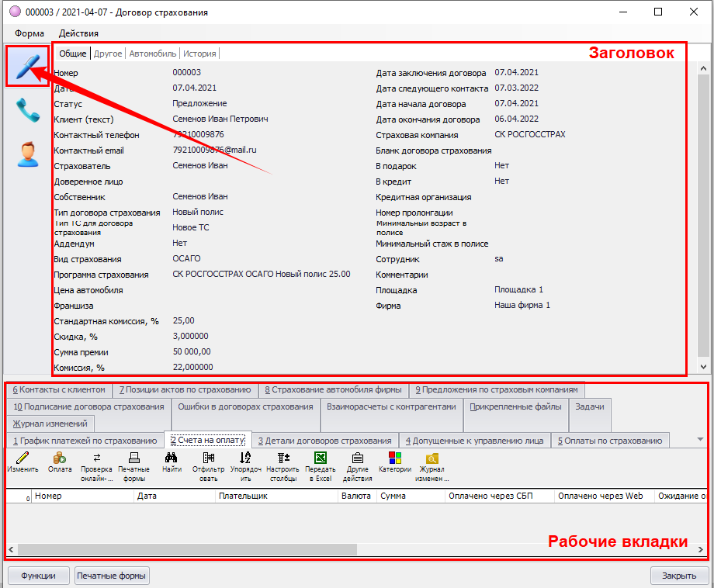The image size is (714, 588).
Task: Click the blue phone handset icon
Action: [x=27, y=110]
